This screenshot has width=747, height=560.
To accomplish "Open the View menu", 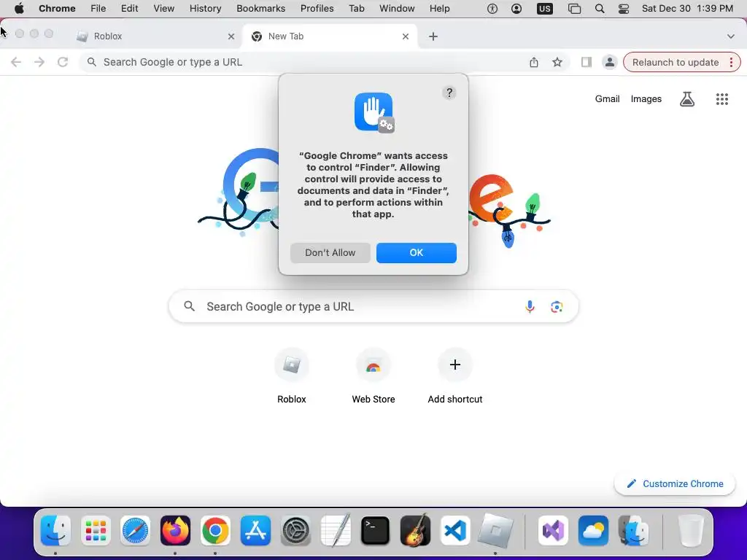I will pos(163,9).
